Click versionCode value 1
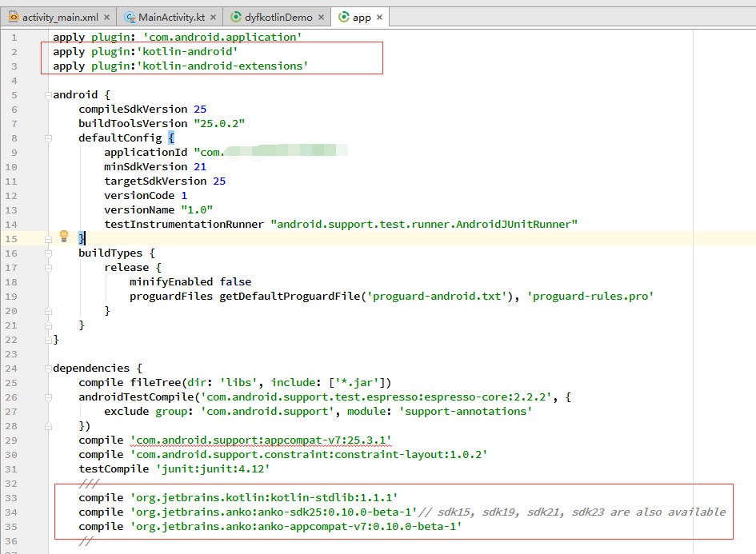Viewport: 756px width, 554px height. [184, 196]
